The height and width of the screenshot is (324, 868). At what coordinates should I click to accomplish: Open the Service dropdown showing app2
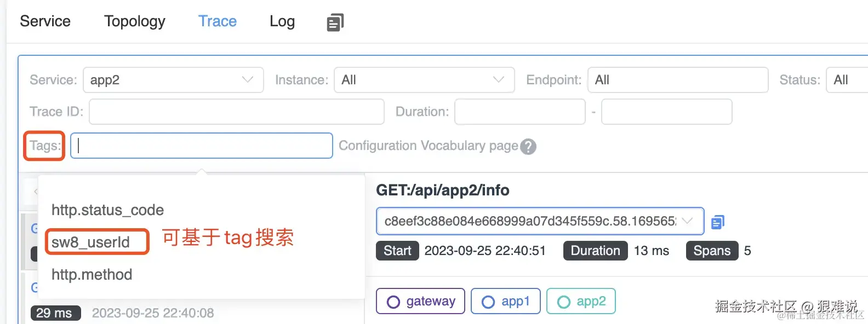pos(173,80)
